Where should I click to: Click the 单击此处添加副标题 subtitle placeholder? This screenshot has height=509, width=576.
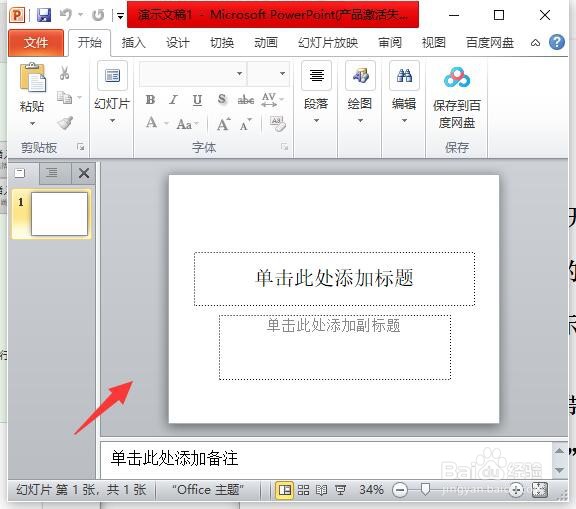tap(335, 347)
